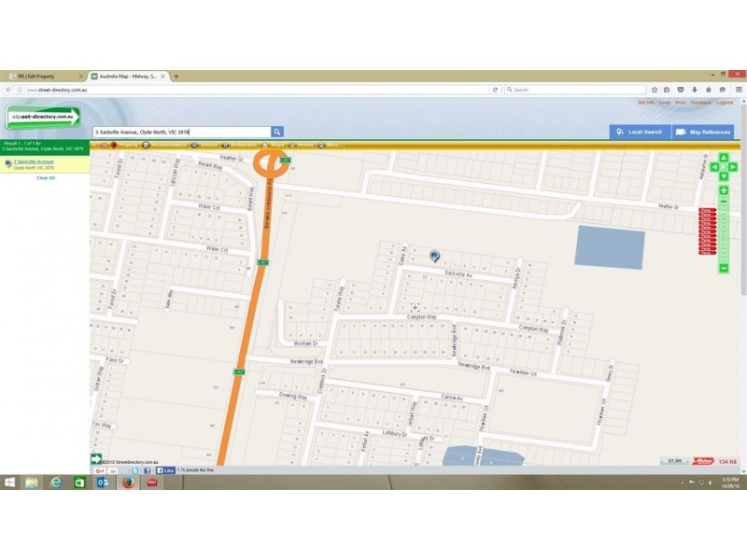Open the Firefox hamburger menu
The image size is (747, 560).
pos(738,90)
